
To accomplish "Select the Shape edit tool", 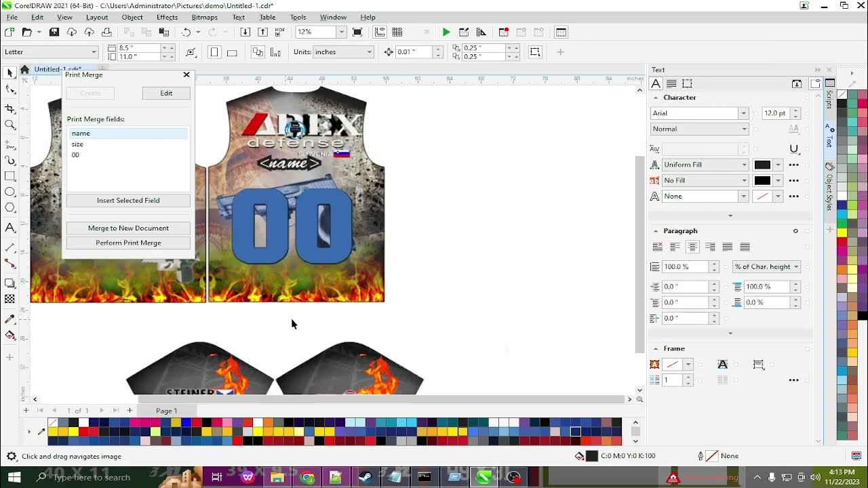I will [9, 89].
